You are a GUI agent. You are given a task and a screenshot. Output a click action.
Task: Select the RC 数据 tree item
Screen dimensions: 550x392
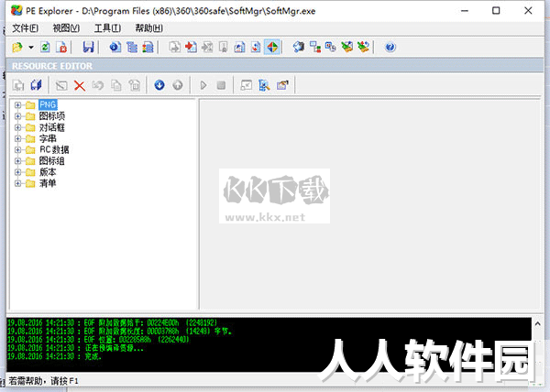(x=54, y=149)
